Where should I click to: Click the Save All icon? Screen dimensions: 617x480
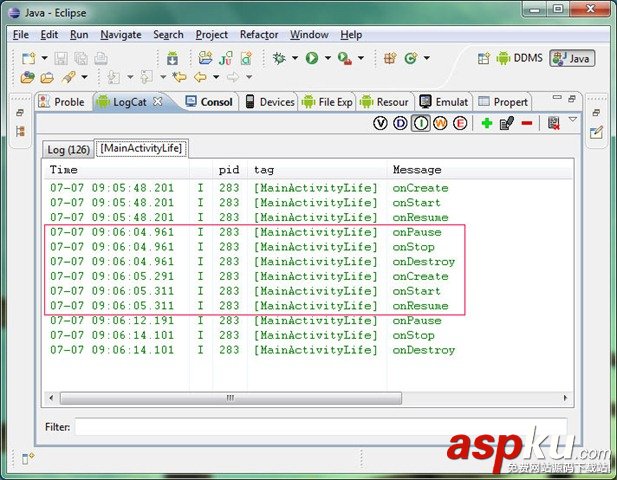81,59
